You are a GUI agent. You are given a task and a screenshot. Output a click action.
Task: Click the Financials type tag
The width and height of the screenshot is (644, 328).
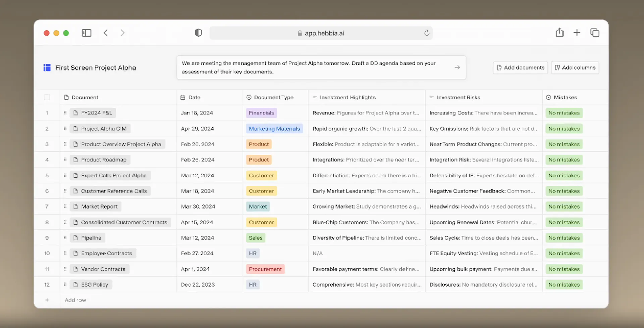click(261, 113)
